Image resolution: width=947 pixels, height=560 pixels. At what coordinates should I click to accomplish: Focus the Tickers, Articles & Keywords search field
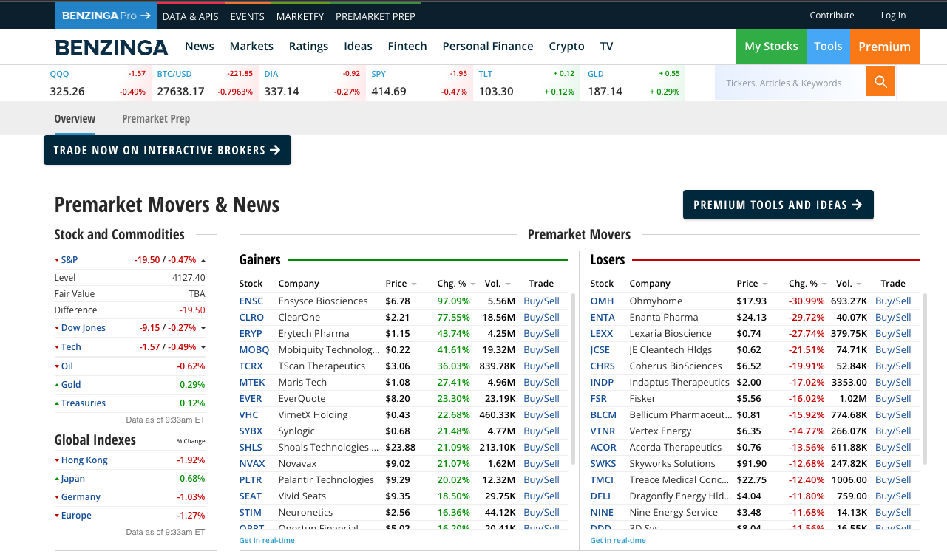[x=790, y=83]
